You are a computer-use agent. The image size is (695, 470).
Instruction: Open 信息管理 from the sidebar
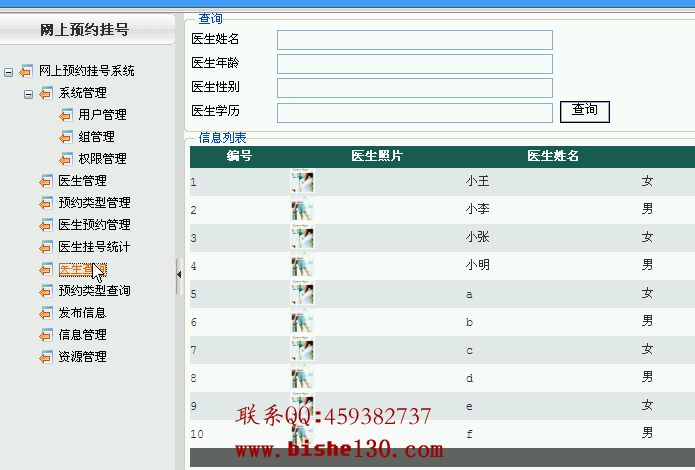click(82, 335)
